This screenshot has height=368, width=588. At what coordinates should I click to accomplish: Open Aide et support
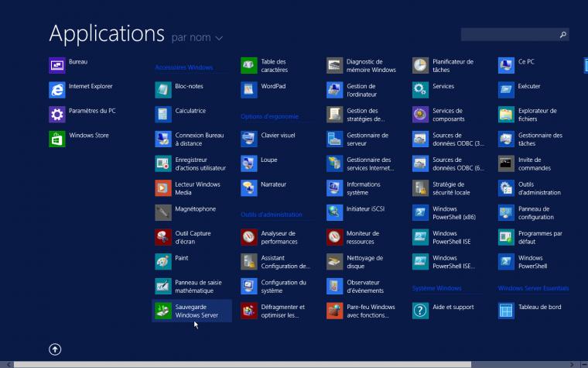(x=420, y=311)
